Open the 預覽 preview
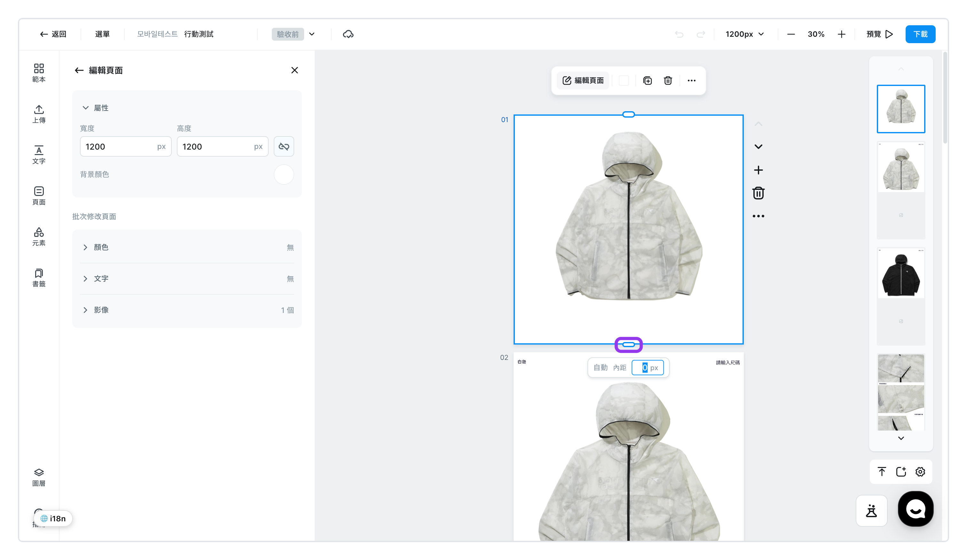 tap(879, 34)
